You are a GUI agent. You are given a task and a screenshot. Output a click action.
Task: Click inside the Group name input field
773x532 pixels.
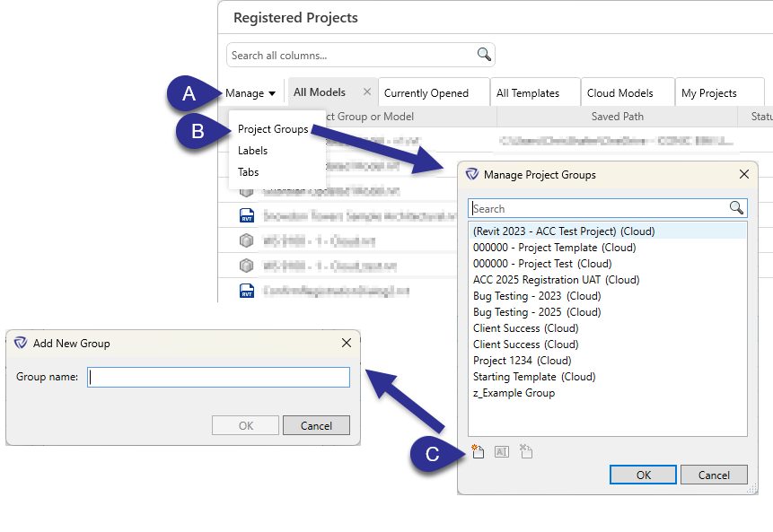218,377
